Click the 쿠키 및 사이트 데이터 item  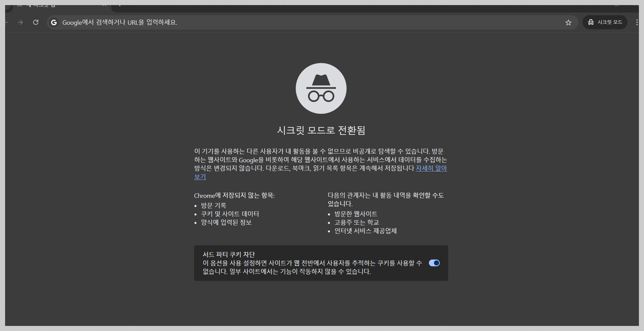tap(230, 214)
